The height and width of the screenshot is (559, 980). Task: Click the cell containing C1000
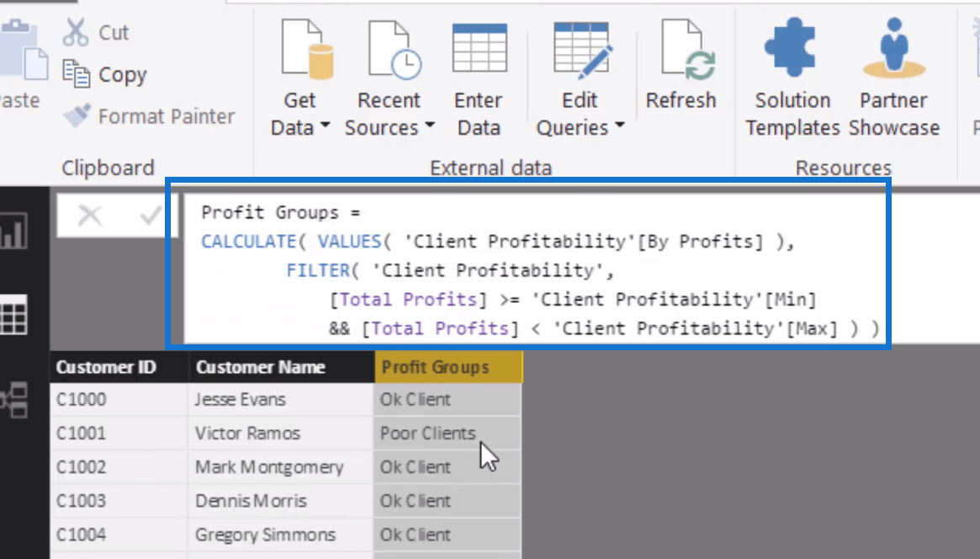[x=118, y=400]
